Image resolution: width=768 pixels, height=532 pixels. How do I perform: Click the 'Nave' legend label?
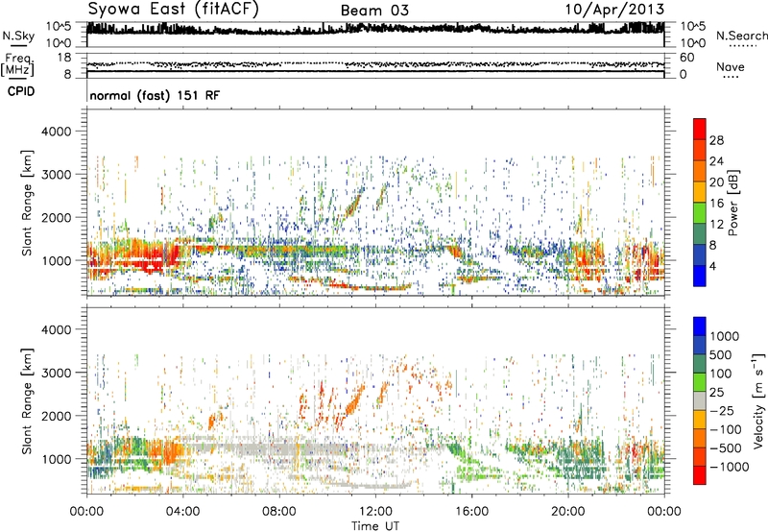point(730,67)
